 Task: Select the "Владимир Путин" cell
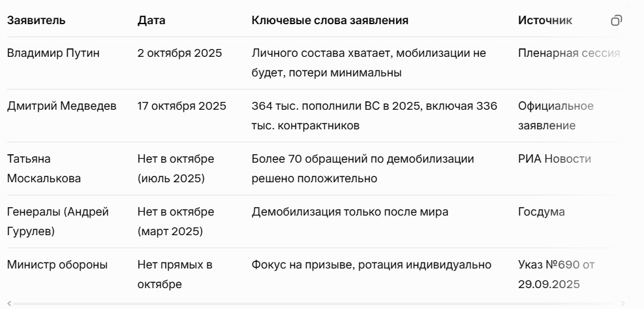[54, 53]
